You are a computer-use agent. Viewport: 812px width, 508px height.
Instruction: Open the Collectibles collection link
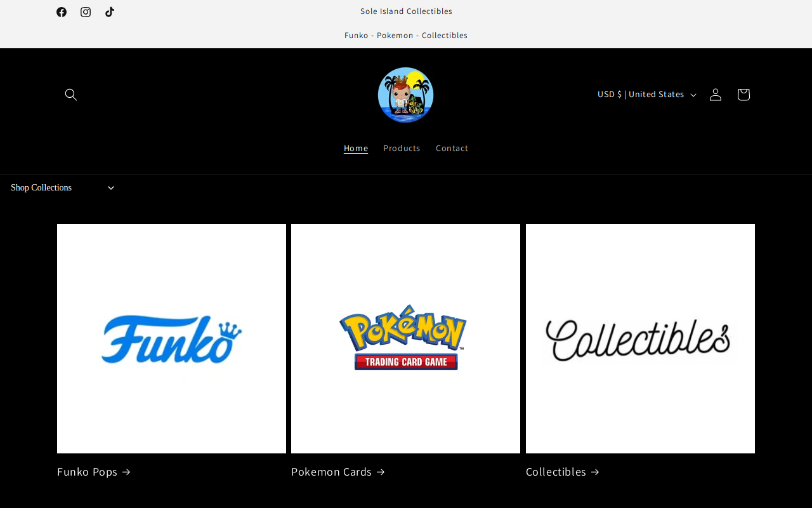(563, 472)
